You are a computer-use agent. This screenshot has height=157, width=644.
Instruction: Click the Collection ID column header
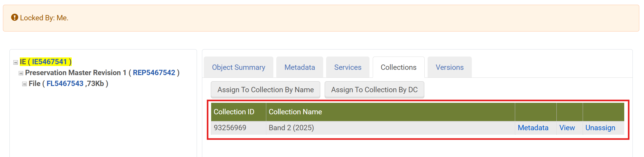click(234, 112)
